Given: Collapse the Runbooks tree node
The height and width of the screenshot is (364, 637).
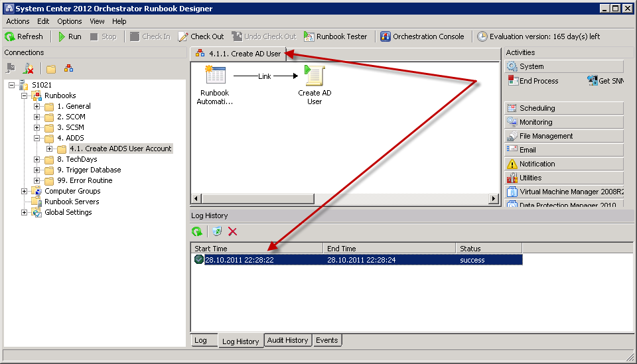Looking at the screenshot, I should [x=25, y=95].
